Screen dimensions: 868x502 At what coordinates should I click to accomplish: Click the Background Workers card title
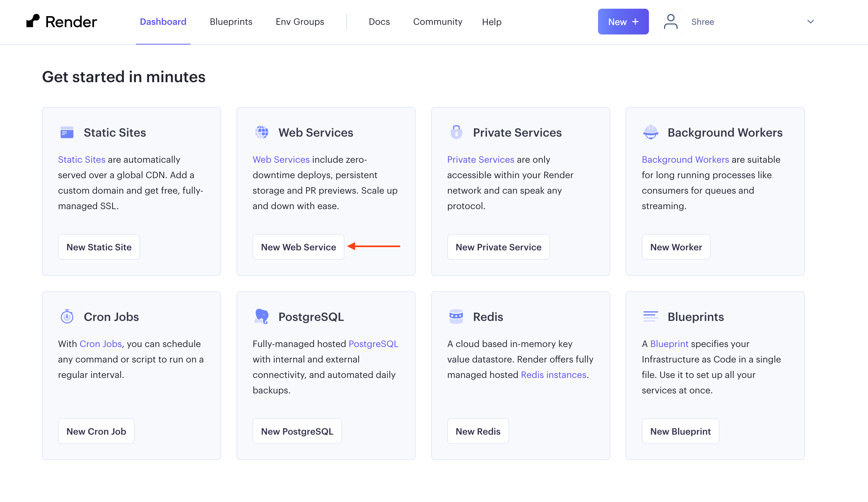point(725,132)
